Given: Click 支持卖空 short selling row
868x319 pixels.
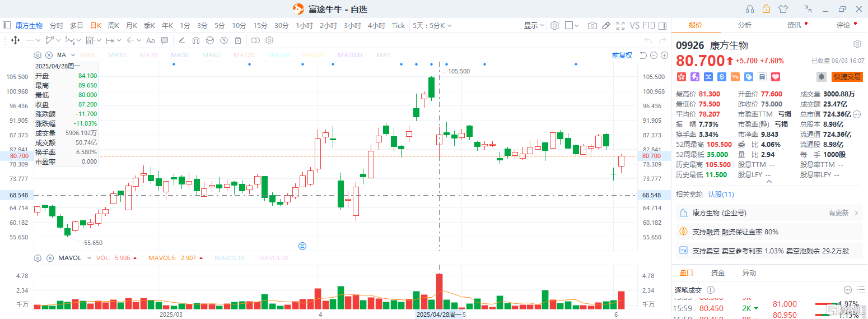Looking at the screenshot, I should pyautogui.click(x=769, y=251).
